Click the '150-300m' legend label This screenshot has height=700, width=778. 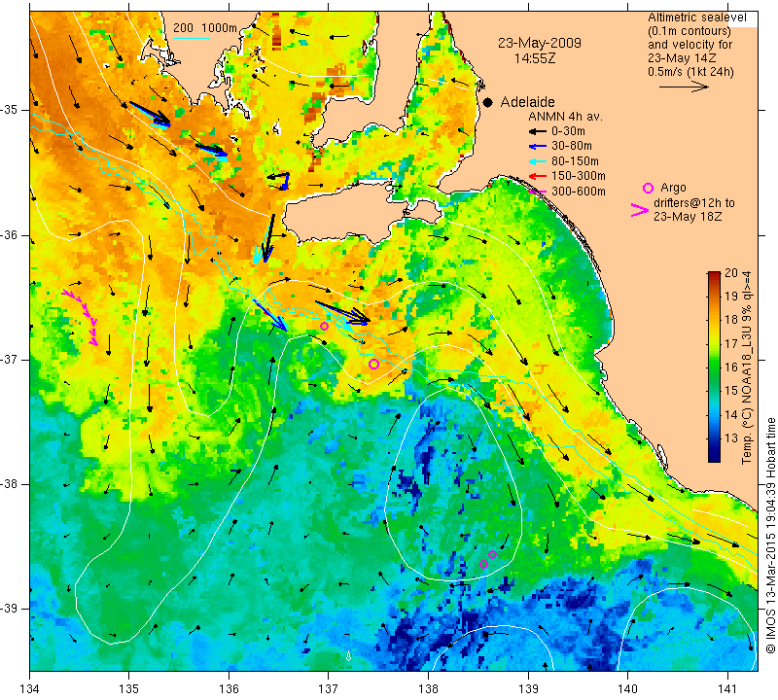tap(578, 176)
